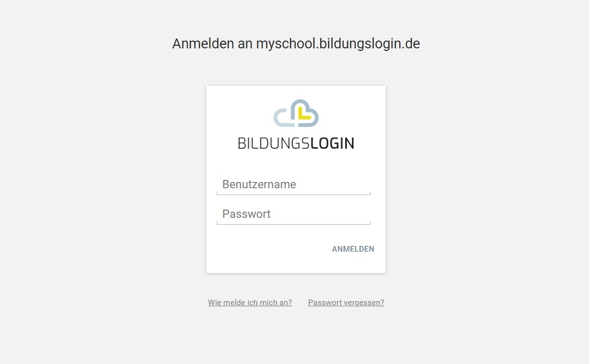
Task: Click the BILDUNGSLOGIN wordmark below the logo
Action: (x=296, y=143)
